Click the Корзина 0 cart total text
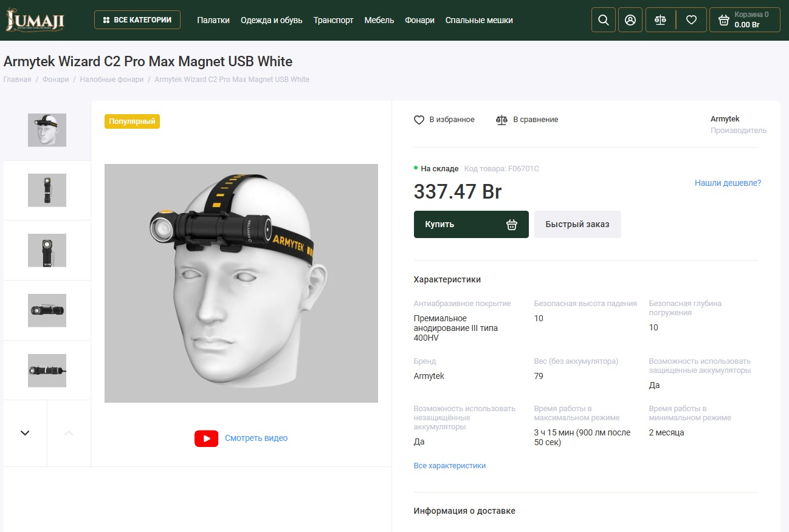The image size is (789, 532). pyautogui.click(x=751, y=15)
